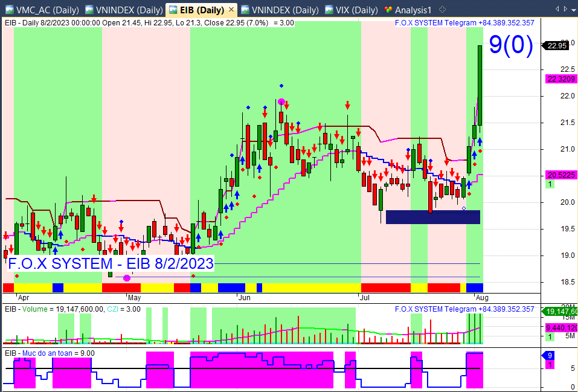
Task: Click the May label on time axis
Action: click(x=134, y=298)
